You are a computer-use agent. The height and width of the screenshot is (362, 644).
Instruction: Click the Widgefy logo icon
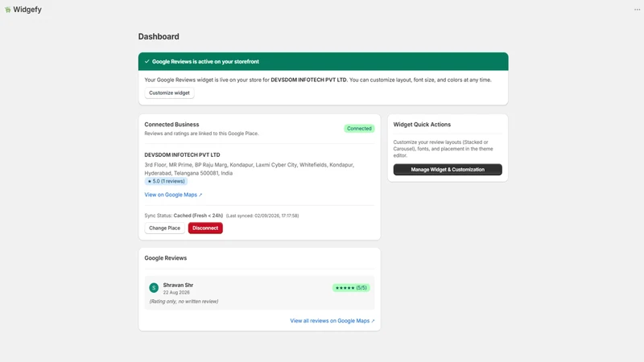(x=7, y=10)
